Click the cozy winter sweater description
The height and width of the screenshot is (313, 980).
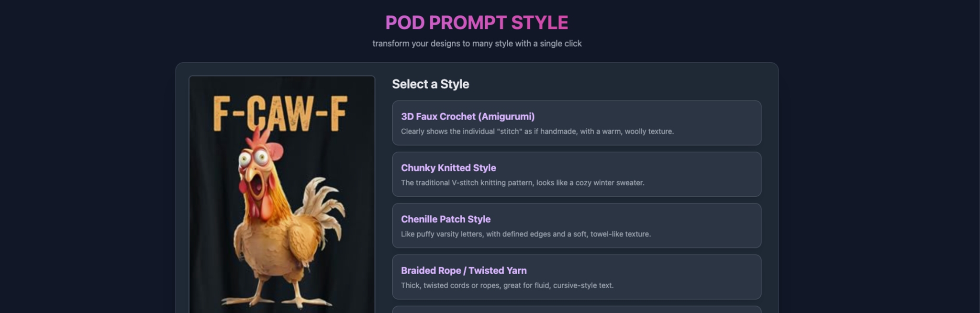pos(523,183)
